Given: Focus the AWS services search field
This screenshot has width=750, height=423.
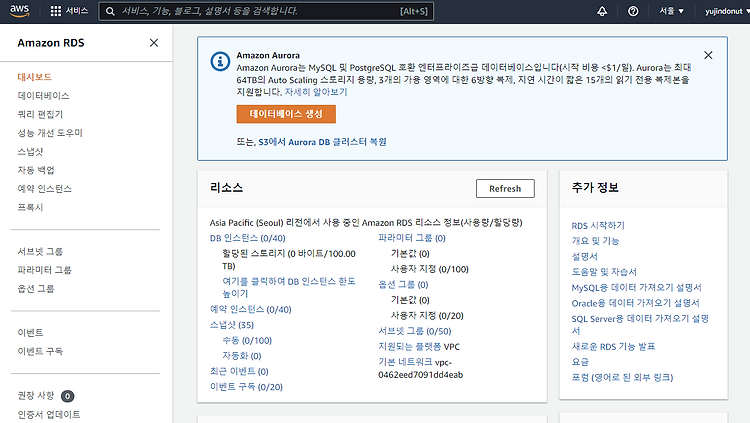Looking at the screenshot, I should click(266, 11).
